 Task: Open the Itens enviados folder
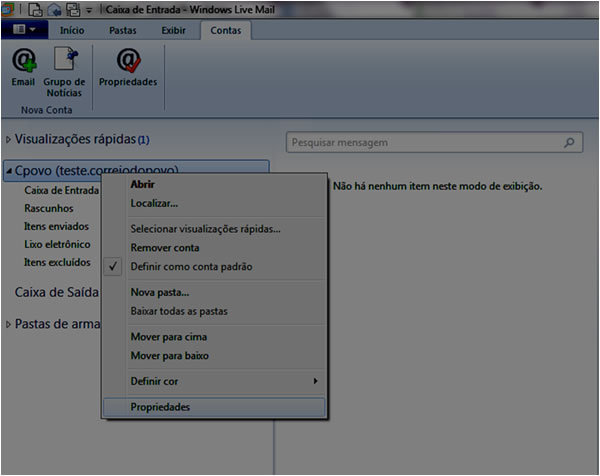[56, 226]
